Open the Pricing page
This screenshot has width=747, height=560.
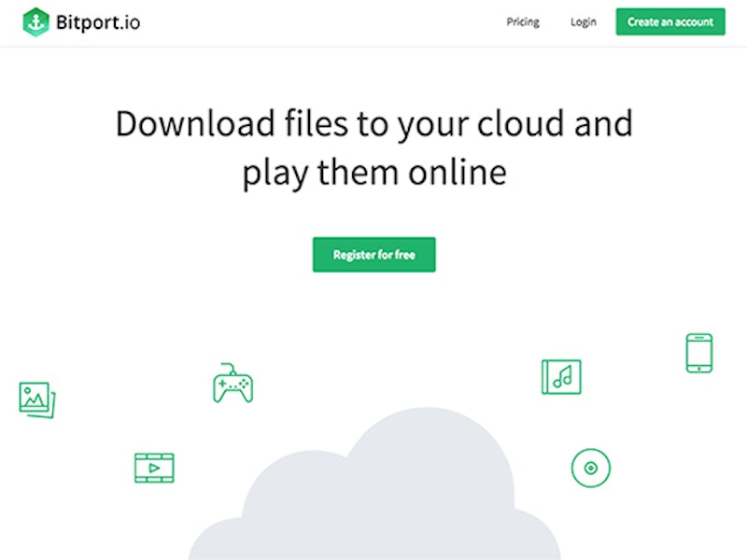click(522, 21)
